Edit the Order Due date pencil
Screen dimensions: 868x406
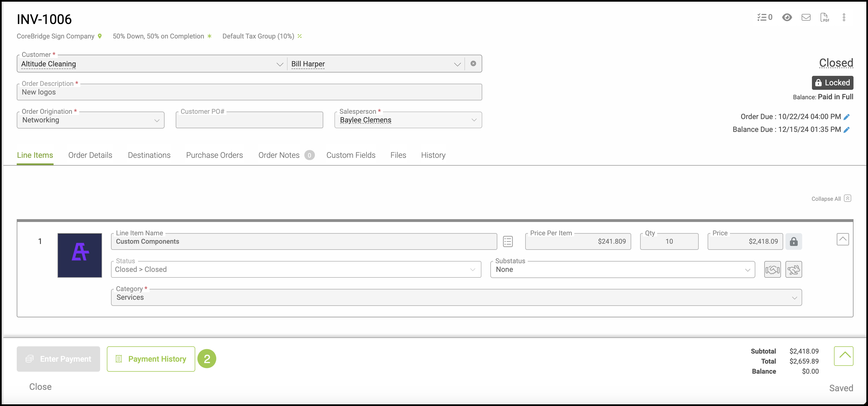(847, 117)
